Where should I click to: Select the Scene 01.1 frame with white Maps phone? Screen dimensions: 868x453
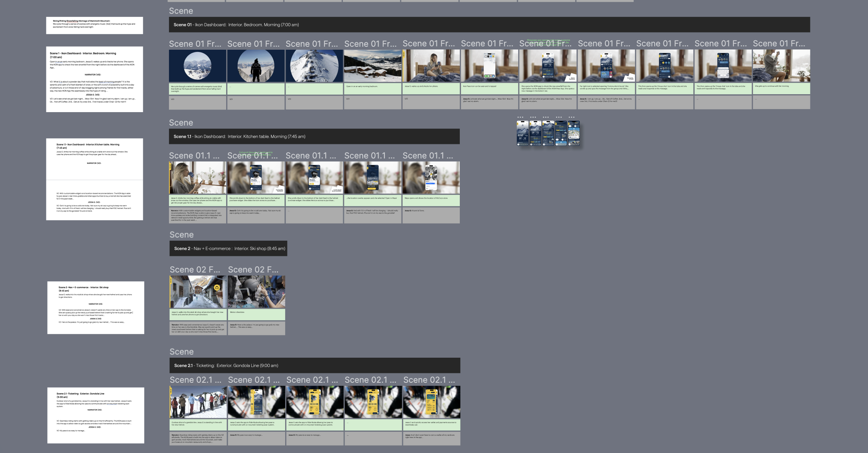pyautogui.click(x=431, y=178)
